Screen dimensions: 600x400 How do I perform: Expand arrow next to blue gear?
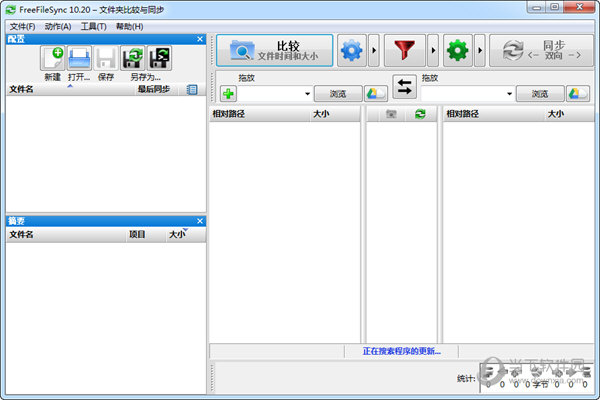coord(374,51)
